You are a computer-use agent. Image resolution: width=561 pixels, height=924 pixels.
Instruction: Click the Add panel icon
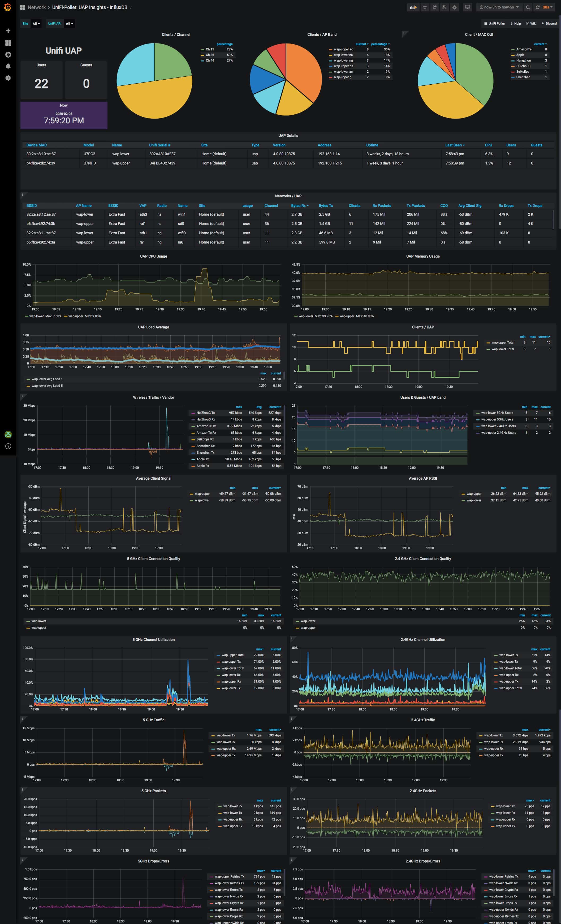[x=413, y=7]
